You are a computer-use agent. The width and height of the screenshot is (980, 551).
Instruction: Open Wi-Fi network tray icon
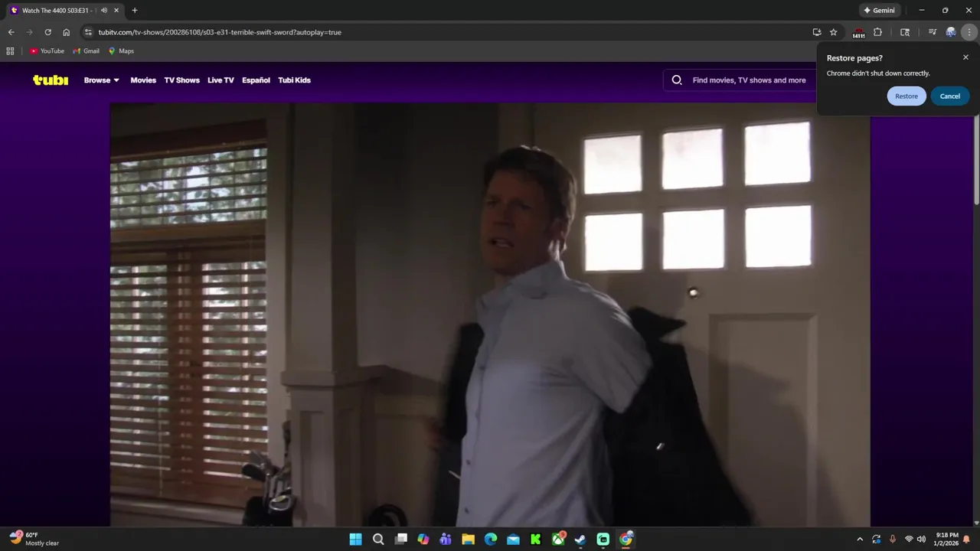[909, 540]
